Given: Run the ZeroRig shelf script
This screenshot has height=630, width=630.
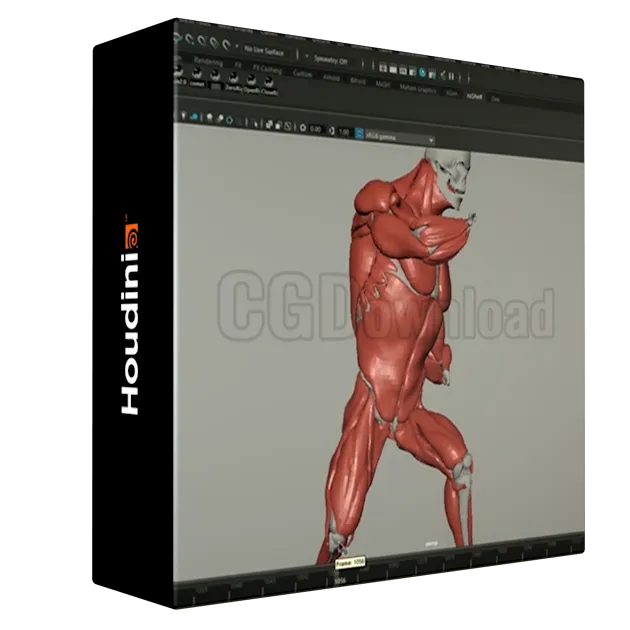Looking at the screenshot, I should pos(233,82).
